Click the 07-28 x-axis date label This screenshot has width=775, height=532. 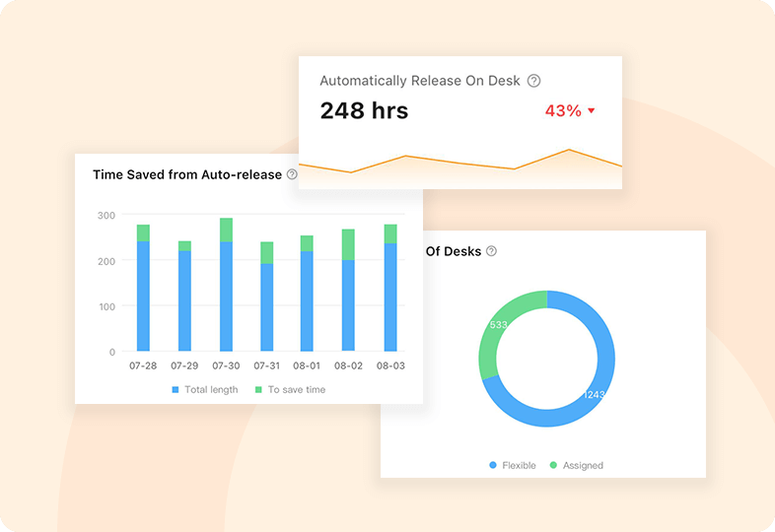143,366
